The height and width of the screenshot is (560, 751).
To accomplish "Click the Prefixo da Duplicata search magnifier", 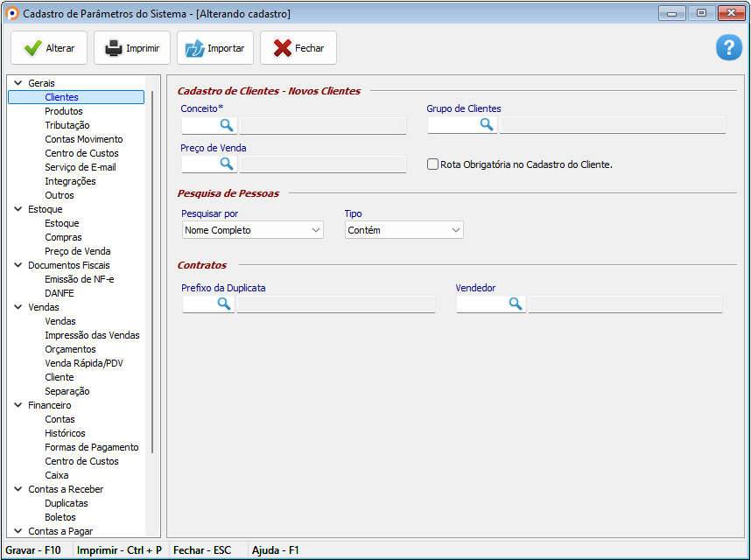I will (224, 304).
